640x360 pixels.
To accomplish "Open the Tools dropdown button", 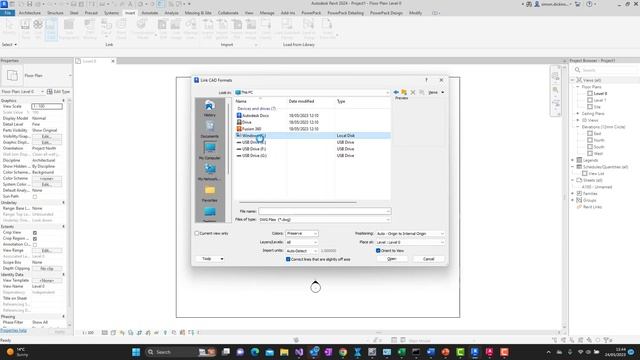I will pyautogui.click(x=210, y=259).
